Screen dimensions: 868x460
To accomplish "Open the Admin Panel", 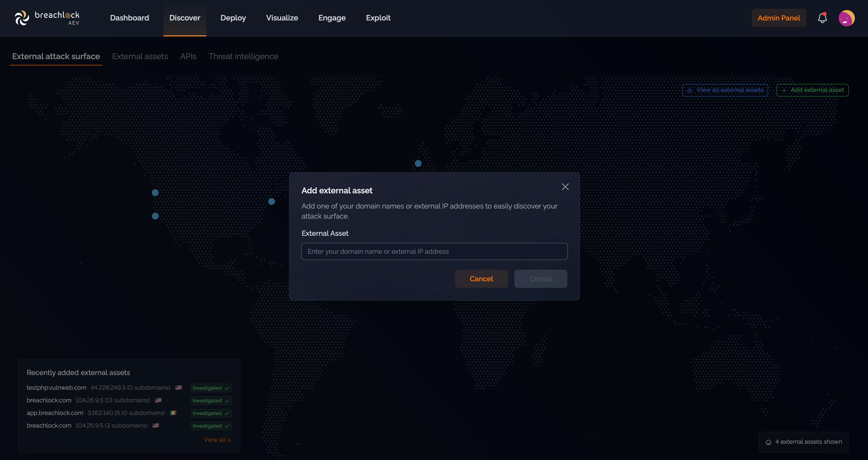I will point(779,18).
